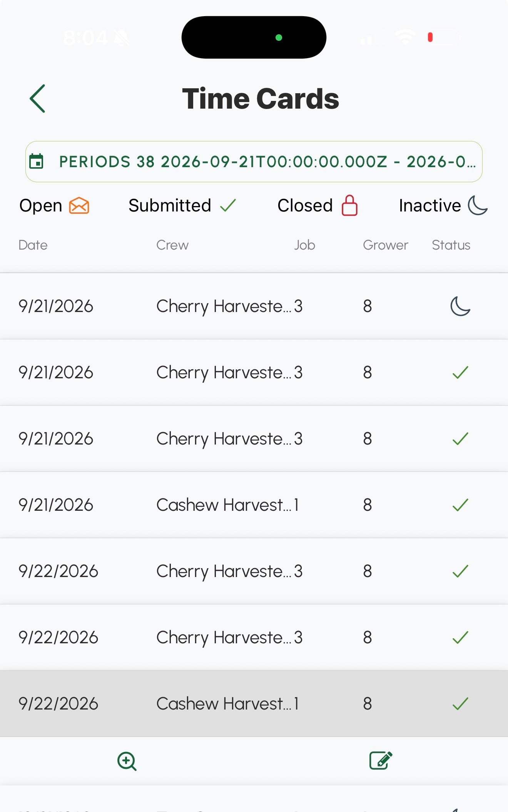Toggle the Inactive status filter
This screenshot has height=812, width=508.
[443, 205]
